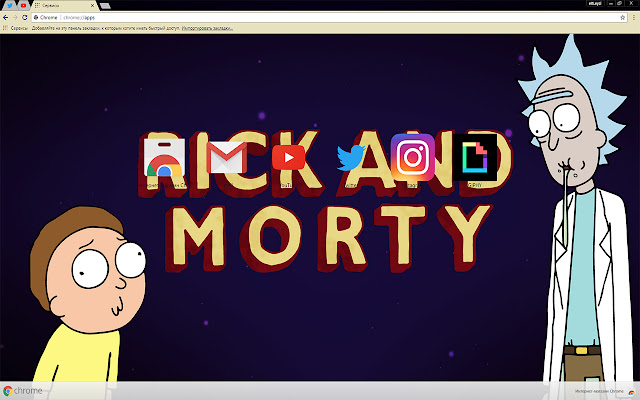
Task: Click the browser back arrow
Action: point(6,18)
